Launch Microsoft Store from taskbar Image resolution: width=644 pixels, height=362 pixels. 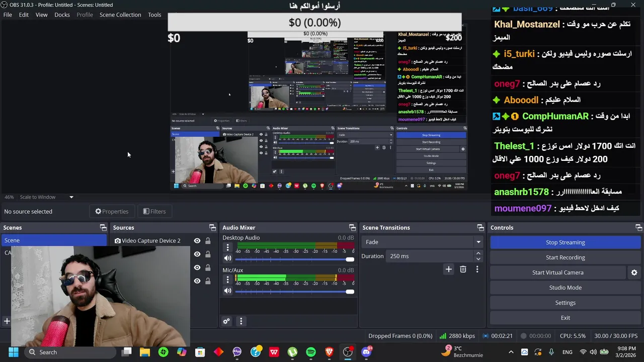pos(200,352)
